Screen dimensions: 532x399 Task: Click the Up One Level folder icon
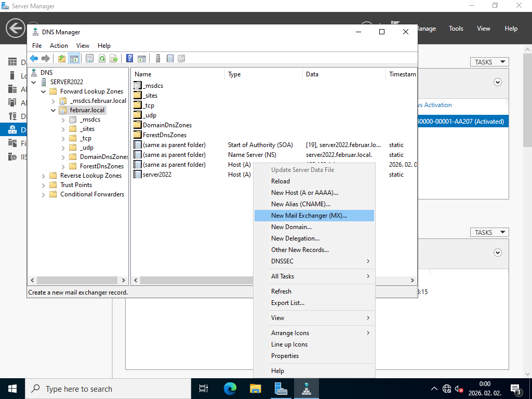(x=62, y=58)
